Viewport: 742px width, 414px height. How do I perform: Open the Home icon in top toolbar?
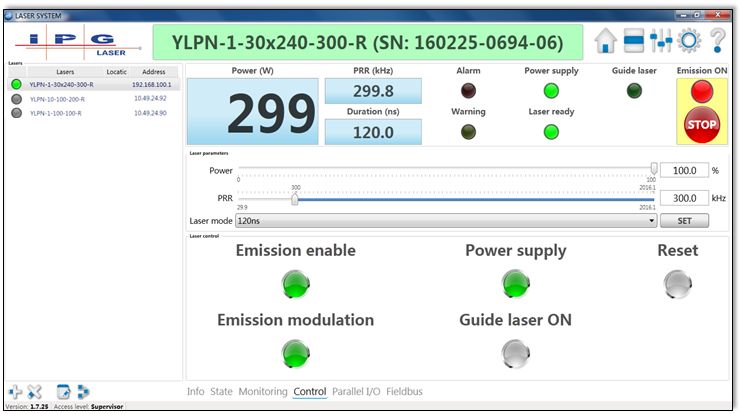click(605, 41)
